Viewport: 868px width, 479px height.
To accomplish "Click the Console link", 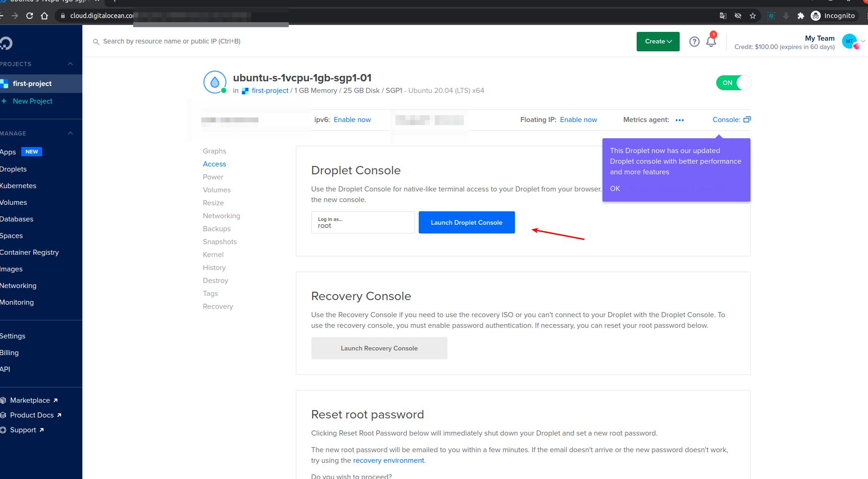I will click(726, 120).
